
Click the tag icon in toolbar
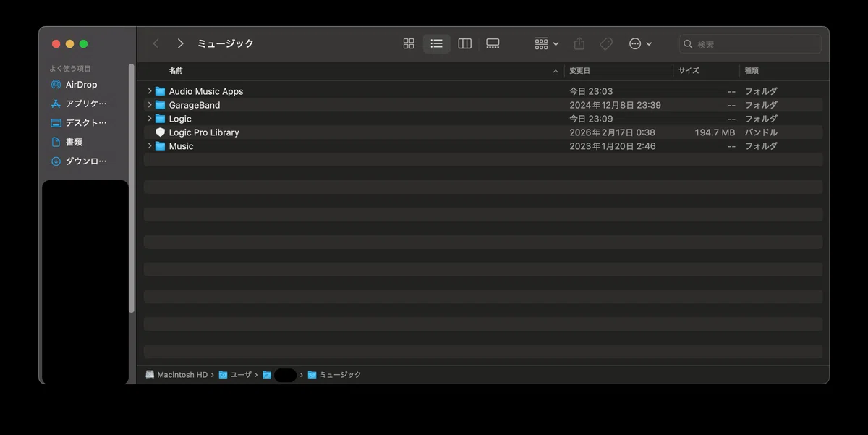pos(606,44)
